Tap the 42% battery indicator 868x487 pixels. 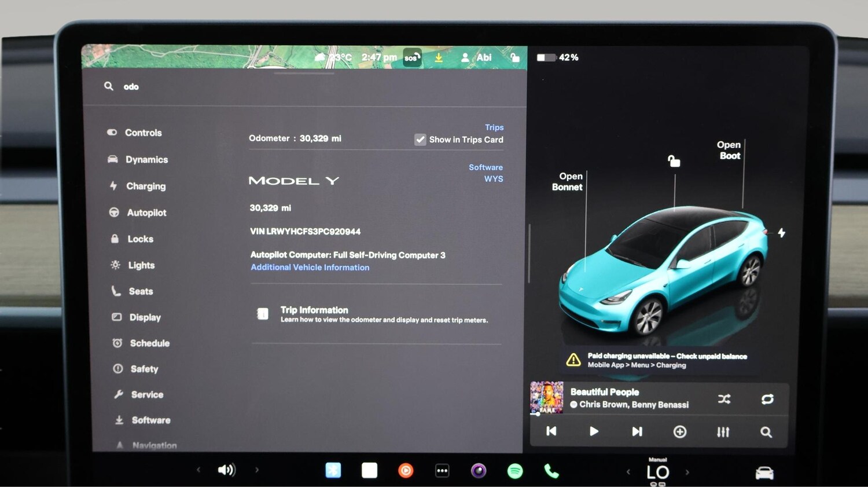(x=557, y=57)
